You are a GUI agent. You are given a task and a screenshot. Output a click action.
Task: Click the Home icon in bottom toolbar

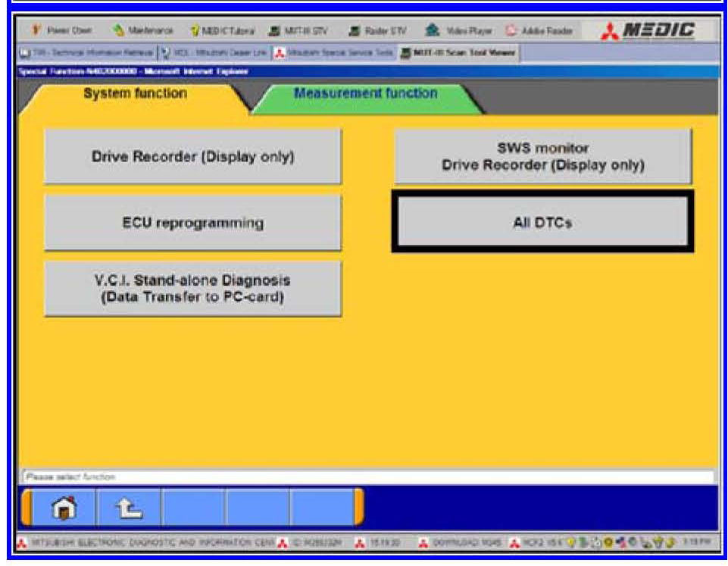[x=64, y=507]
